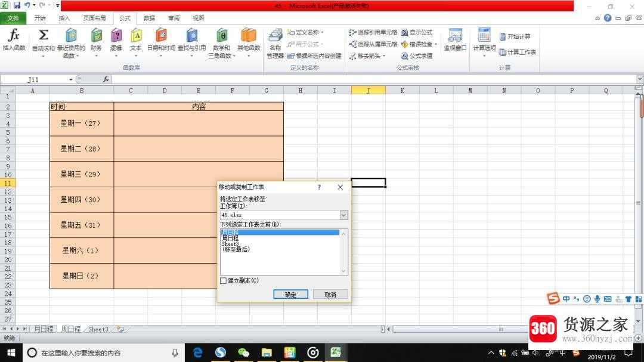Click the Save icon in quick access toolbar
The height and width of the screenshot is (362, 644).
click(x=17, y=5)
